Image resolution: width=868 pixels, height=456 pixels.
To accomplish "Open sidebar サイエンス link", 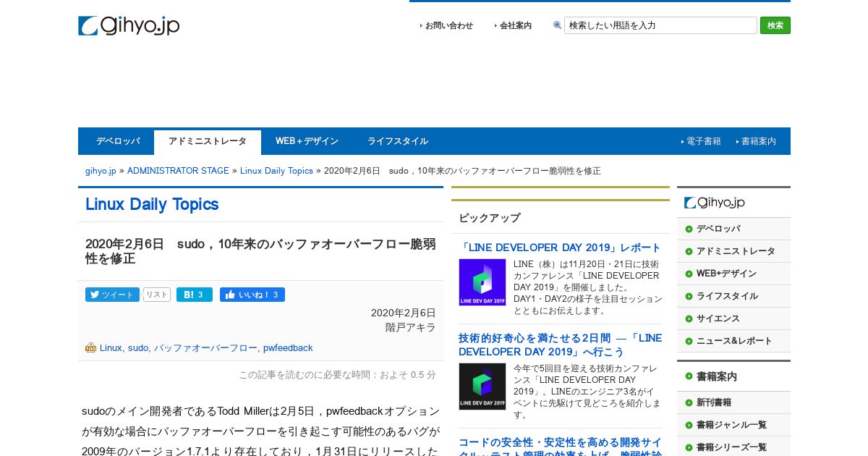I will pos(718,318).
